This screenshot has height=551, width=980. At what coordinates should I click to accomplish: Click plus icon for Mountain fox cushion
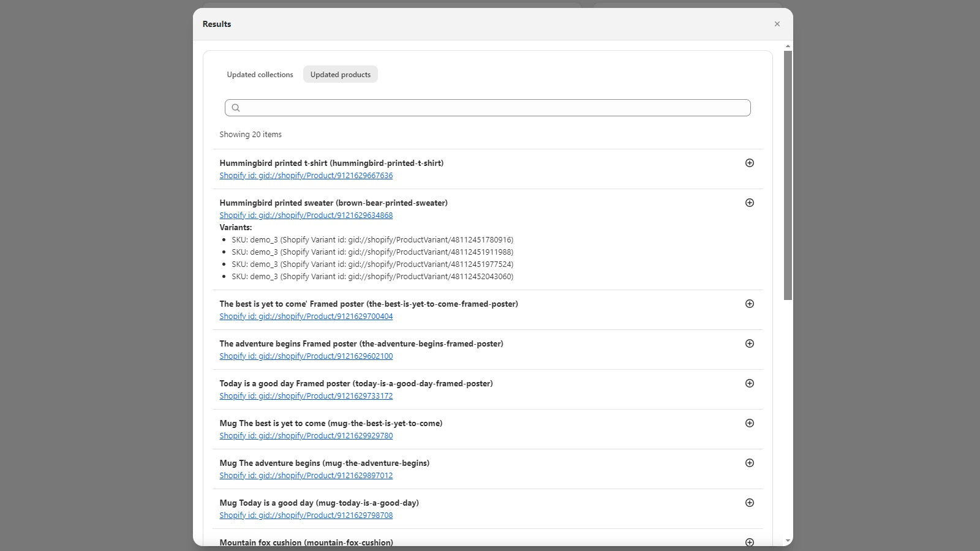[749, 542]
